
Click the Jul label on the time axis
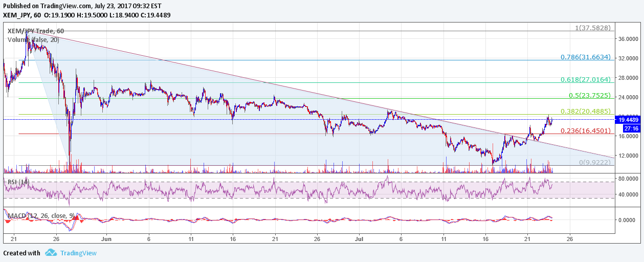click(359, 238)
